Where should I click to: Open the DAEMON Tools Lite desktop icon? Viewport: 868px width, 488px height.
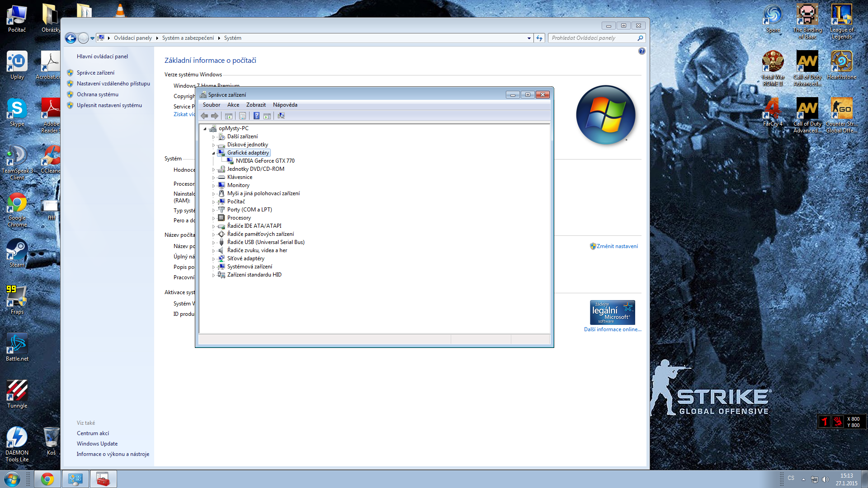point(17,444)
